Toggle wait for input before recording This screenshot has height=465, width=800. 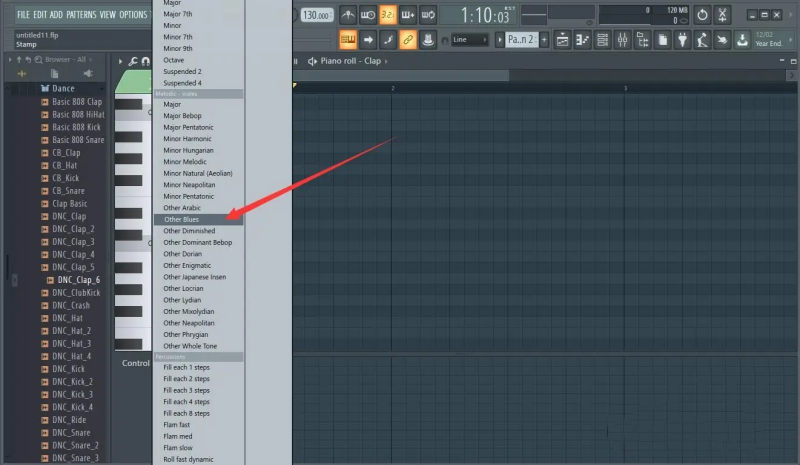(368, 15)
